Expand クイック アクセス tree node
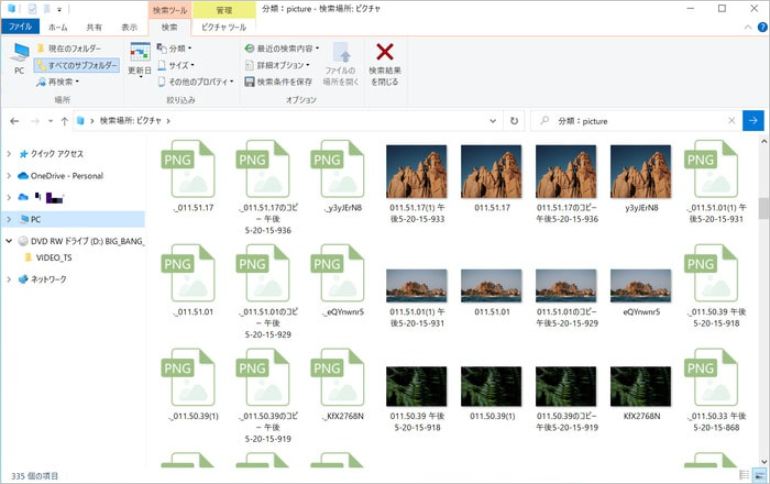Viewport: 770px width, 484px height. tap(9, 154)
